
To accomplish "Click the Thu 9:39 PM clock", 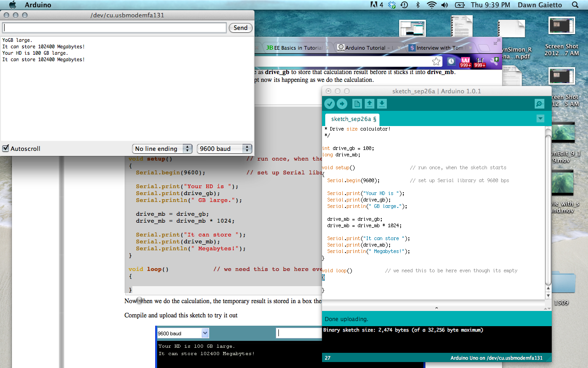I will pos(490,5).
